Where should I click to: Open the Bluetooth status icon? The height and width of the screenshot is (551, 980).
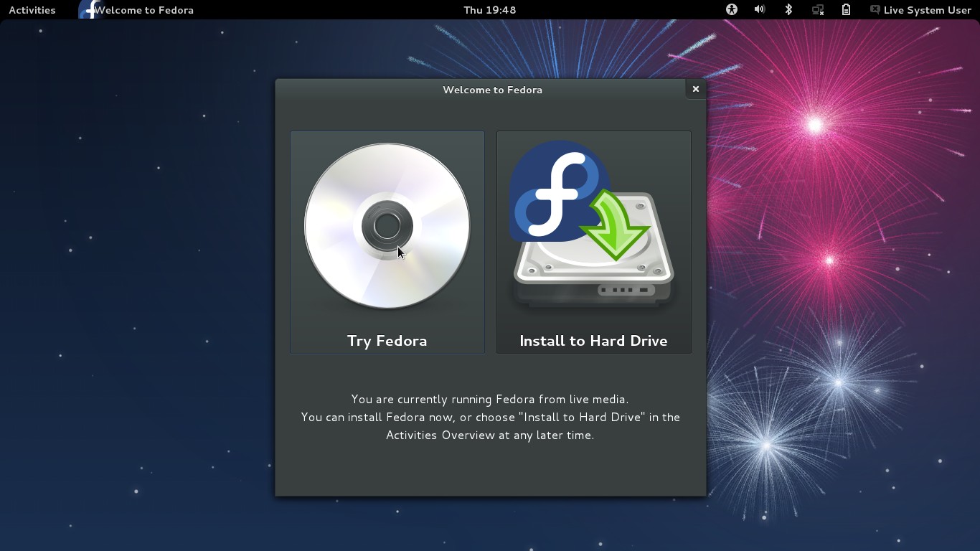tap(788, 10)
